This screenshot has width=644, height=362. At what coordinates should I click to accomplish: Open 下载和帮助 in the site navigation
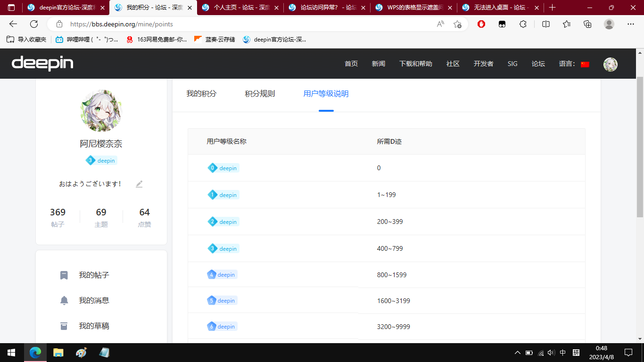click(x=416, y=64)
